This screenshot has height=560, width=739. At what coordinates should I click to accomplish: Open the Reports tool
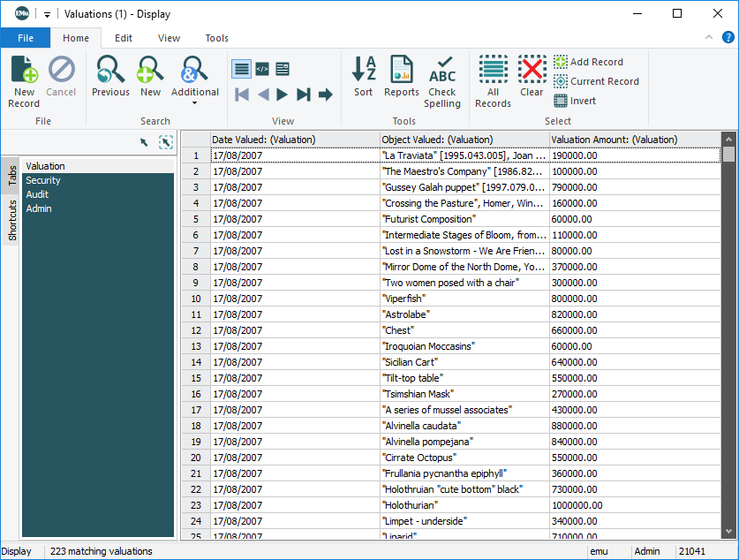coord(402,77)
